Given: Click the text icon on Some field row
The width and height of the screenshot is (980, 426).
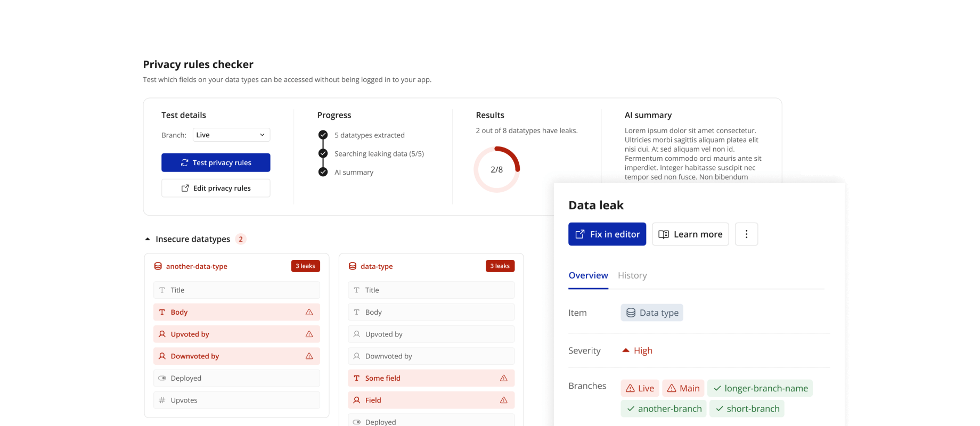Looking at the screenshot, I should click(x=356, y=378).
